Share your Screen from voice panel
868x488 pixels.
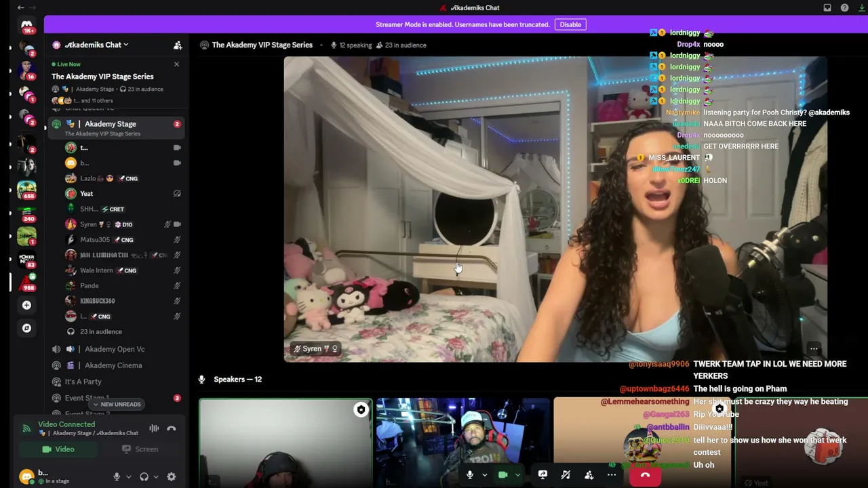(140, 449)
